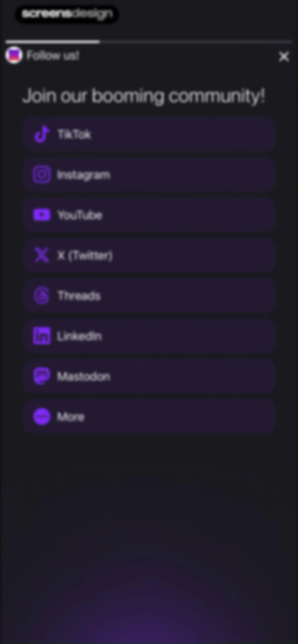Click the Instagram camera icon
Image resolution: width=298 pixels, height=644 pixels.
pos(42,174)
